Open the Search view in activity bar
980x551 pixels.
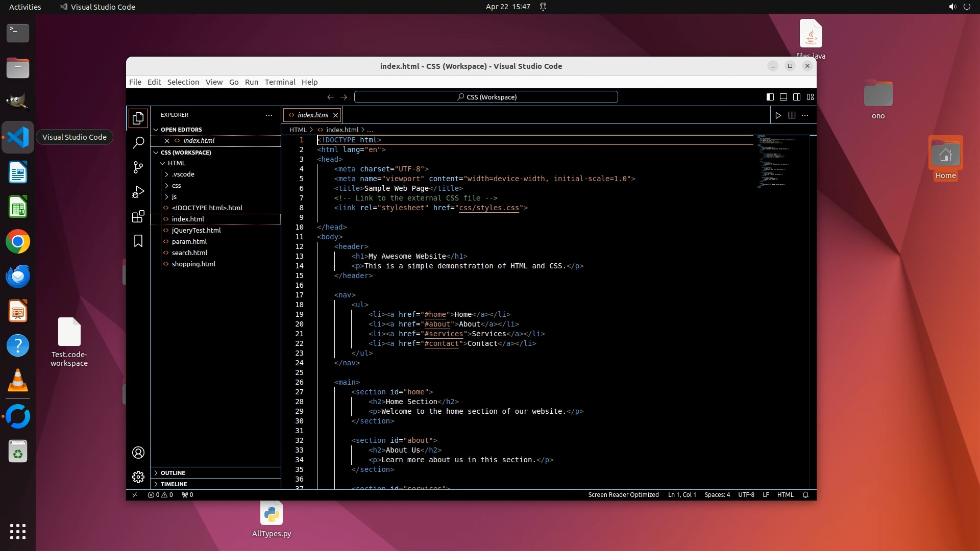[x=138, y=143]
